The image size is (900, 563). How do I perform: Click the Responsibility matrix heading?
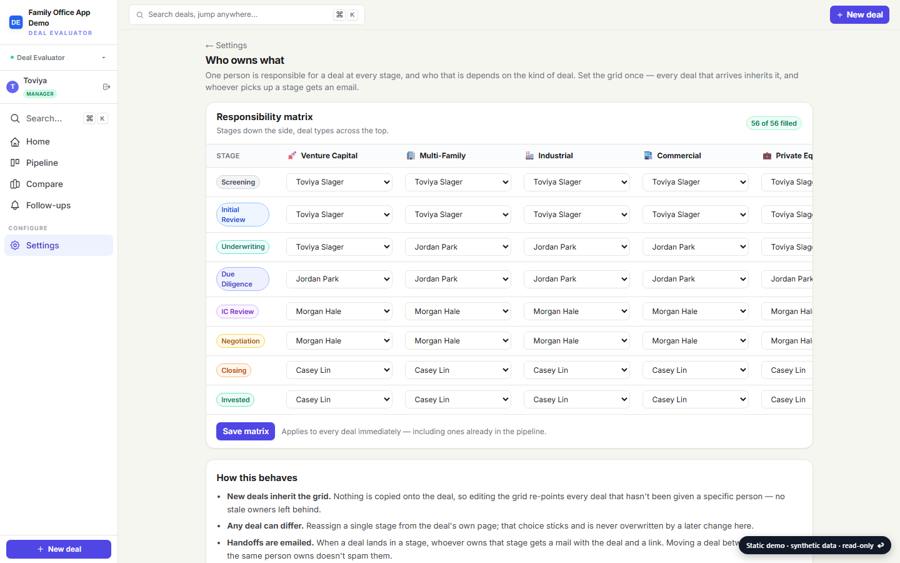click(265, 117)
